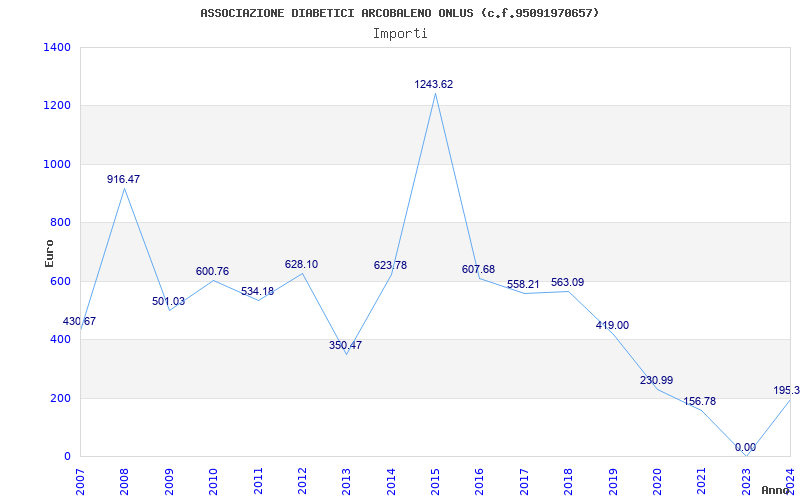Click x-axis year 2015
The image size is (800, 500).
coord(435,482)
